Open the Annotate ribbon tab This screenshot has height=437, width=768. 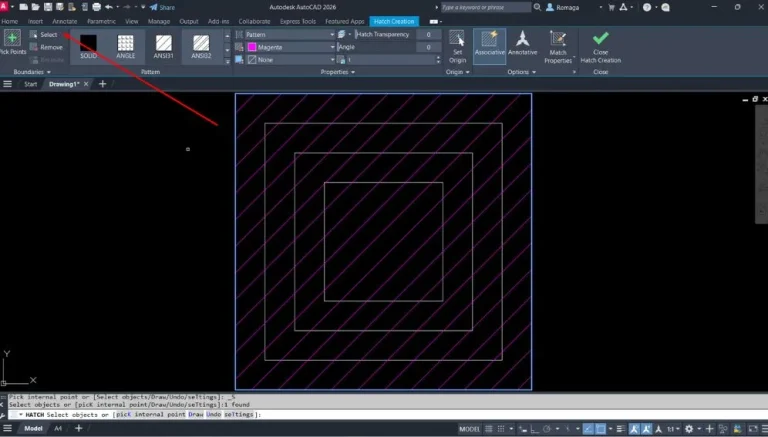point(65,22)
